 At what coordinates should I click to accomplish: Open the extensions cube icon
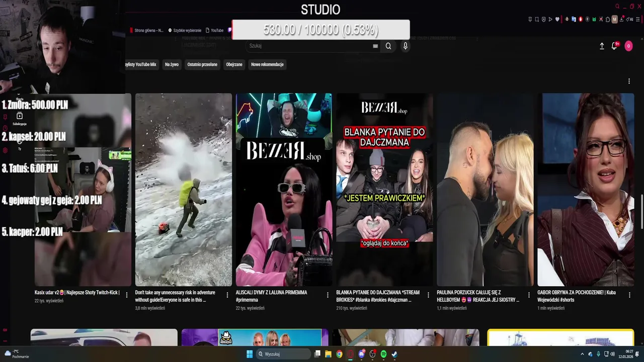click(608, 19)
